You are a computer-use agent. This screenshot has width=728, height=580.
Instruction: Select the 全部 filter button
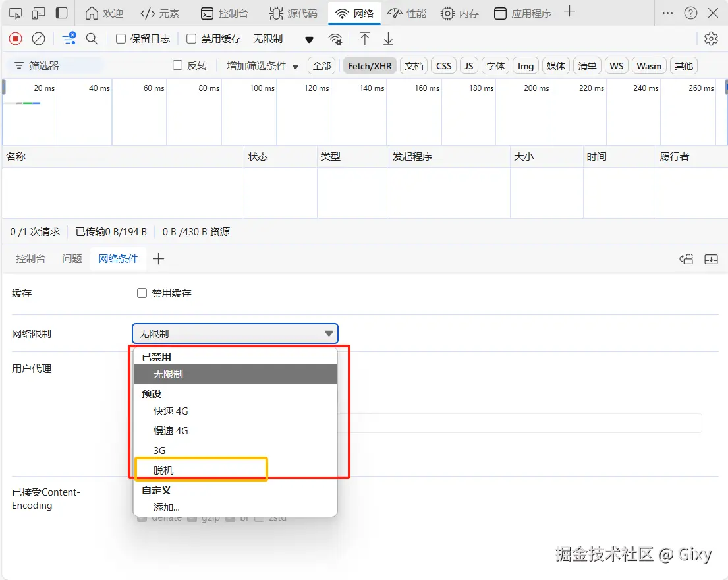pyautogui.click(x=322, y=66)
